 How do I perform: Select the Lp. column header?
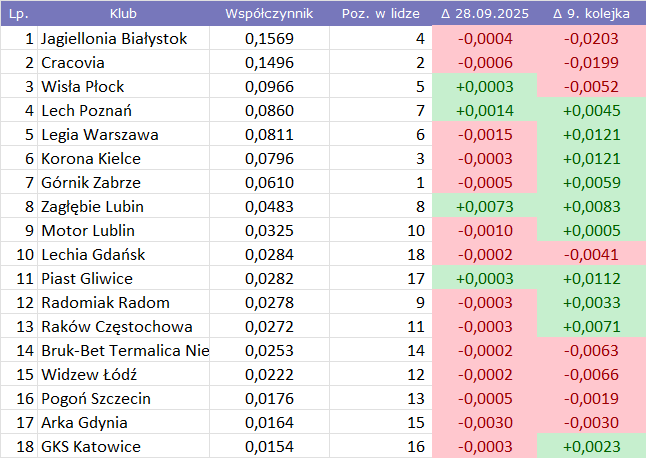tap(18, 14)
